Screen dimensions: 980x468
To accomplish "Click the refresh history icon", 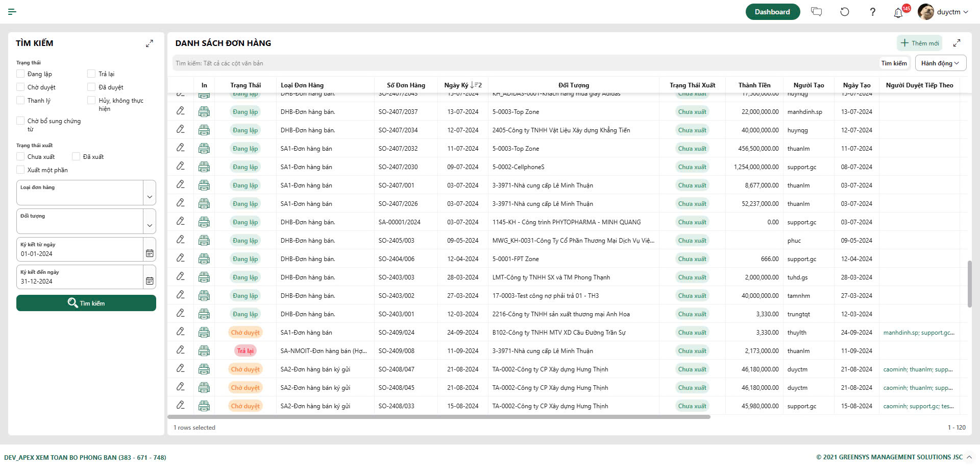I will (x=845, y=12).
